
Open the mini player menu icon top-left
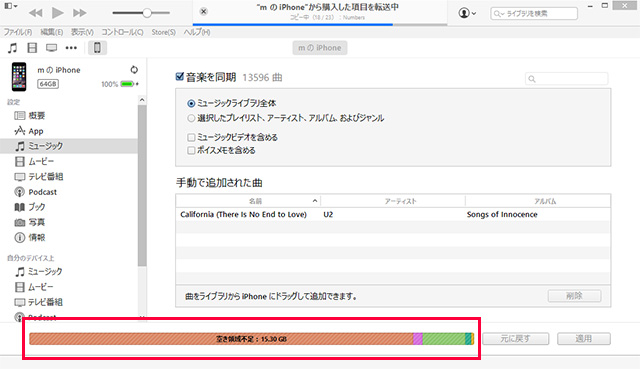click(10, 7)
